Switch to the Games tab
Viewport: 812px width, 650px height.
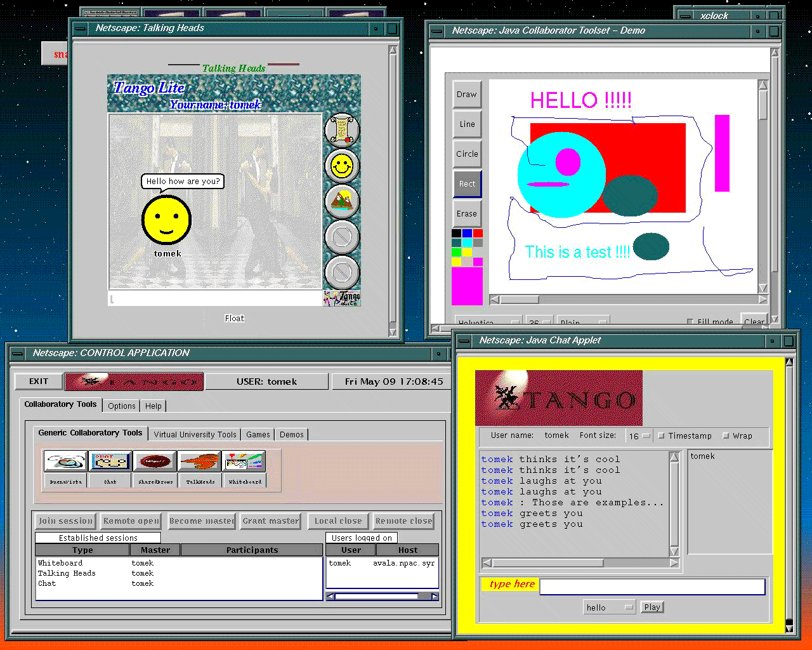coord(258,435)
